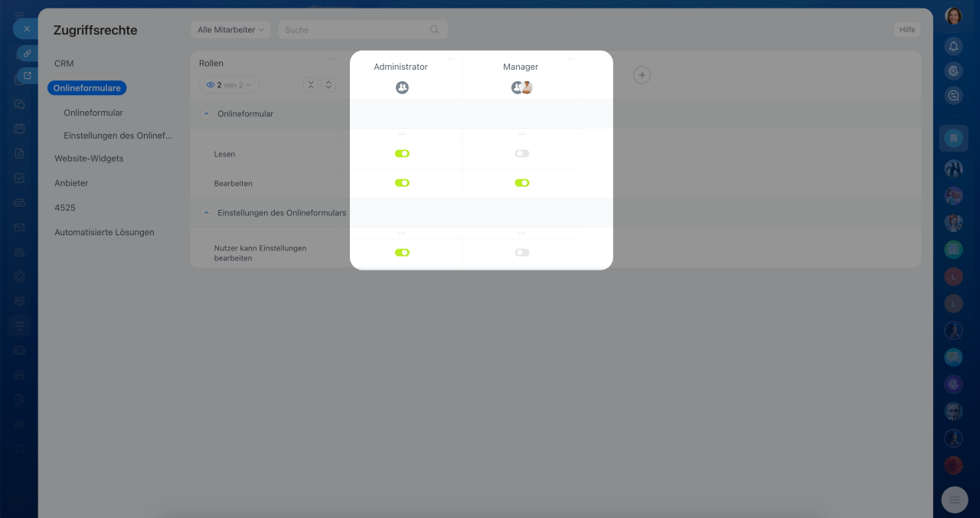
Task: Open the notifications bell icon
Action: point(953,46)
